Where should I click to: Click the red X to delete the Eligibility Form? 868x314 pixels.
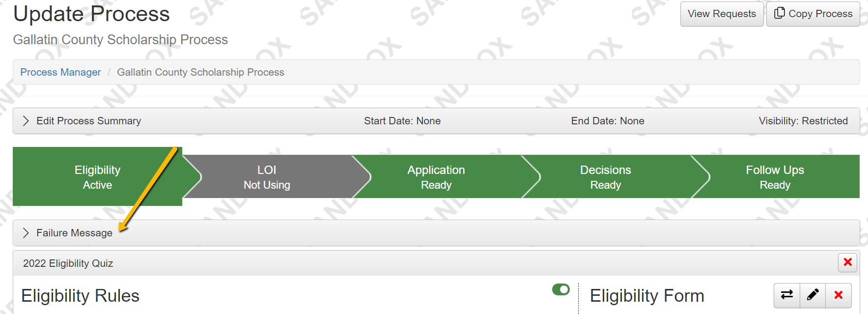(838, 295)
